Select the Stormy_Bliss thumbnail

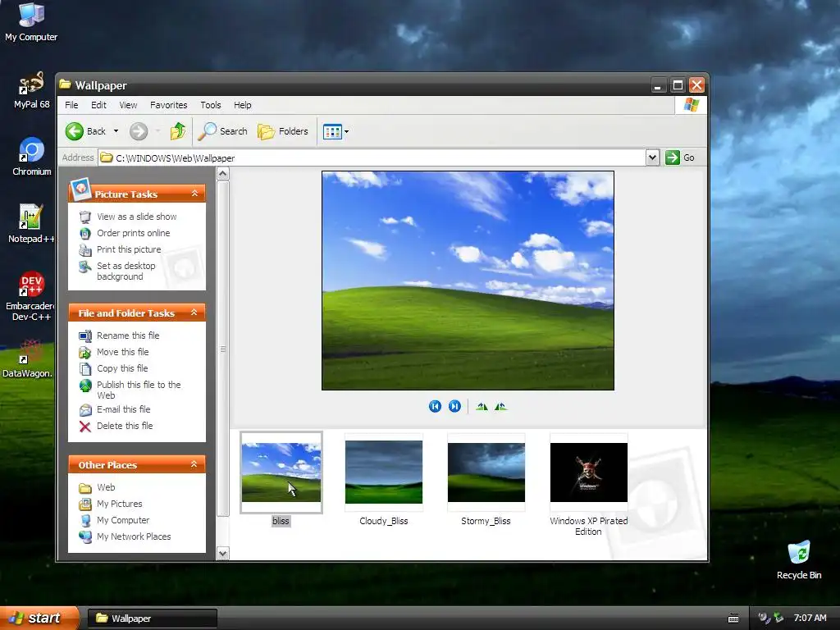coord(486,472)
